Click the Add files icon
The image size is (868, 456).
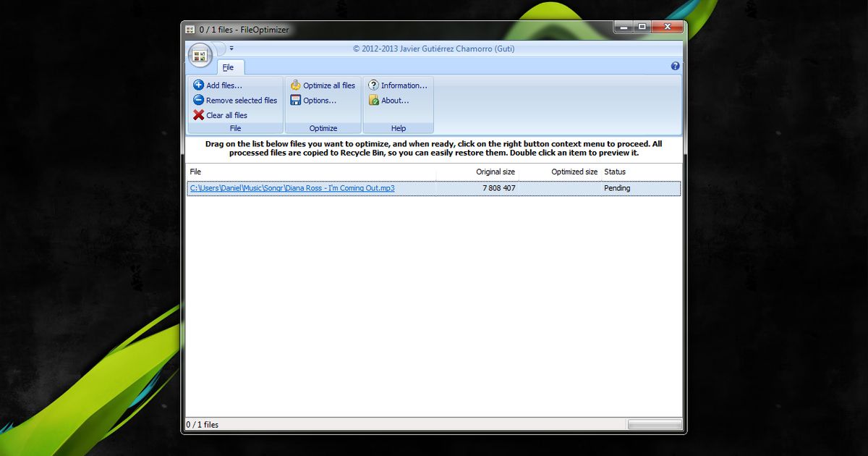(x=199, y=85)
